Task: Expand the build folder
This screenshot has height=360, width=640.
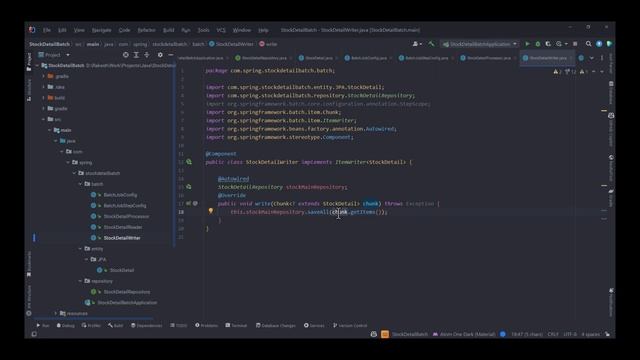Action: click(x=44, y=98)
